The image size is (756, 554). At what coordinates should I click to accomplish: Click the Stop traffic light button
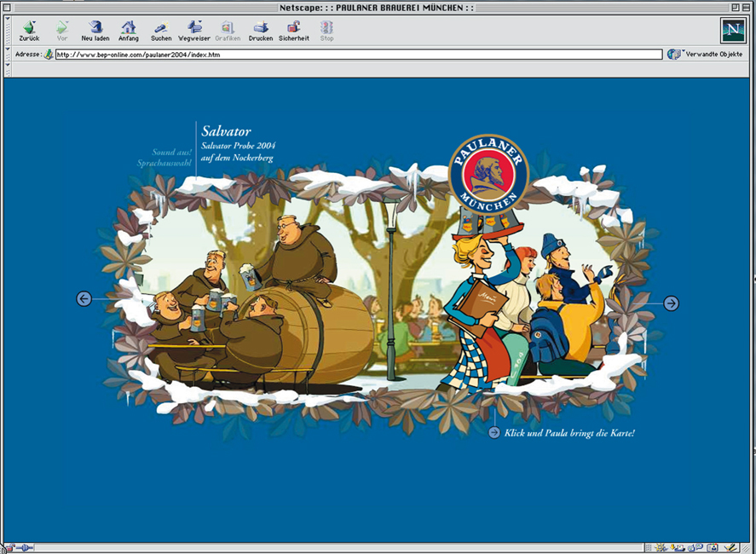coord(326,31)
